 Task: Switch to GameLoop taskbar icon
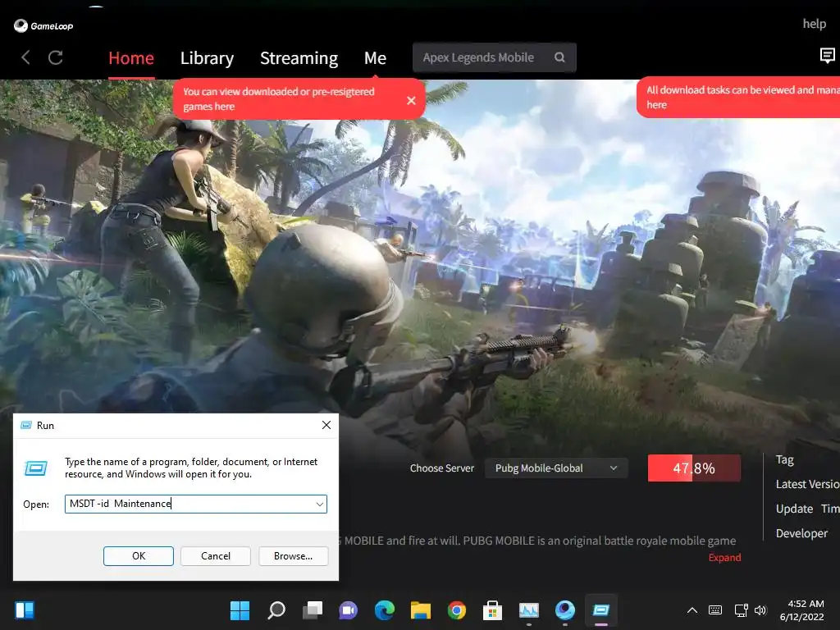[x=564, y=610]
